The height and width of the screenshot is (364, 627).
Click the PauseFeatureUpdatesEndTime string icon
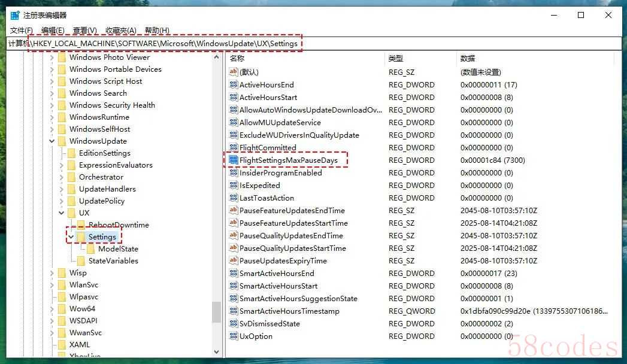[234, 210]
